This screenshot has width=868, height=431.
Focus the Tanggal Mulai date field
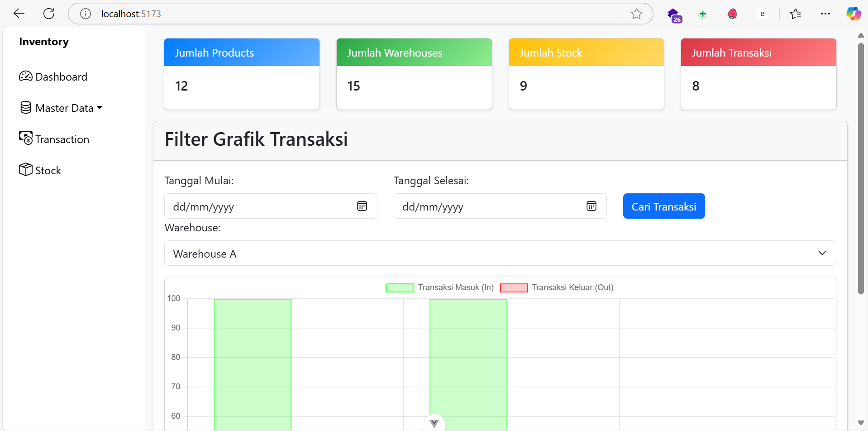[258, 206]
